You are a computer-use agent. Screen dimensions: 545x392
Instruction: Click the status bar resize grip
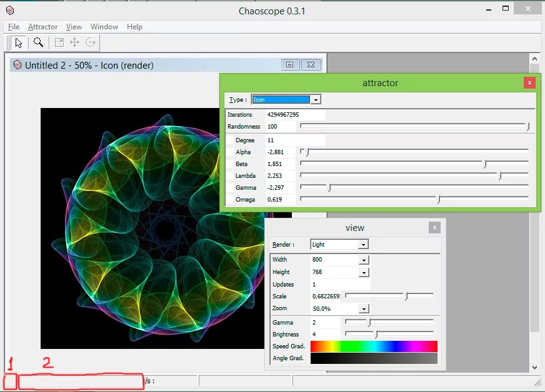[537, 382]
